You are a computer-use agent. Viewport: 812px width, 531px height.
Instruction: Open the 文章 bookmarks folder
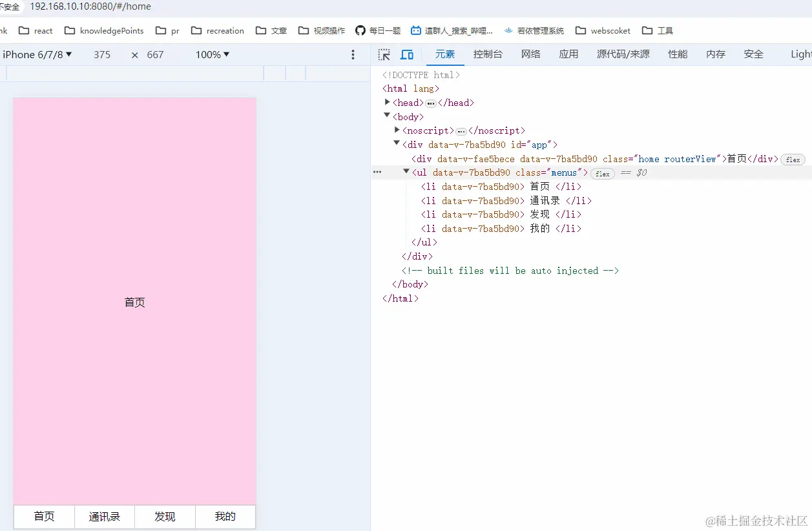tap(271, 30)
